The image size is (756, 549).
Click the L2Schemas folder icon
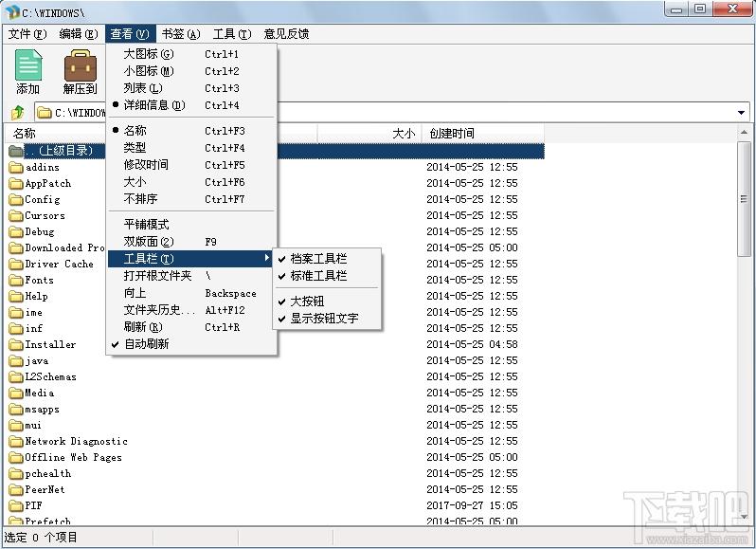pyautogui.click(x=16, y=376)
